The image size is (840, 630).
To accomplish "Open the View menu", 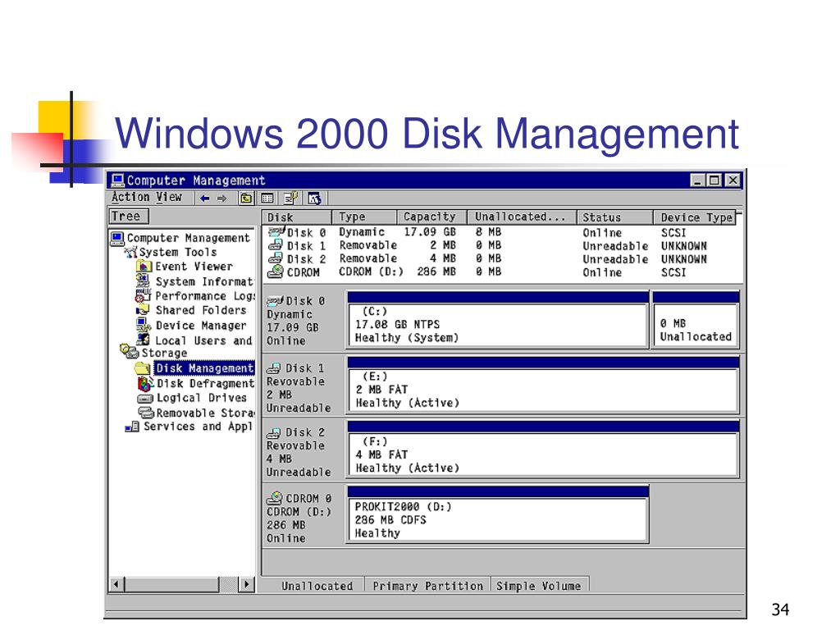I will click(169, 197).
